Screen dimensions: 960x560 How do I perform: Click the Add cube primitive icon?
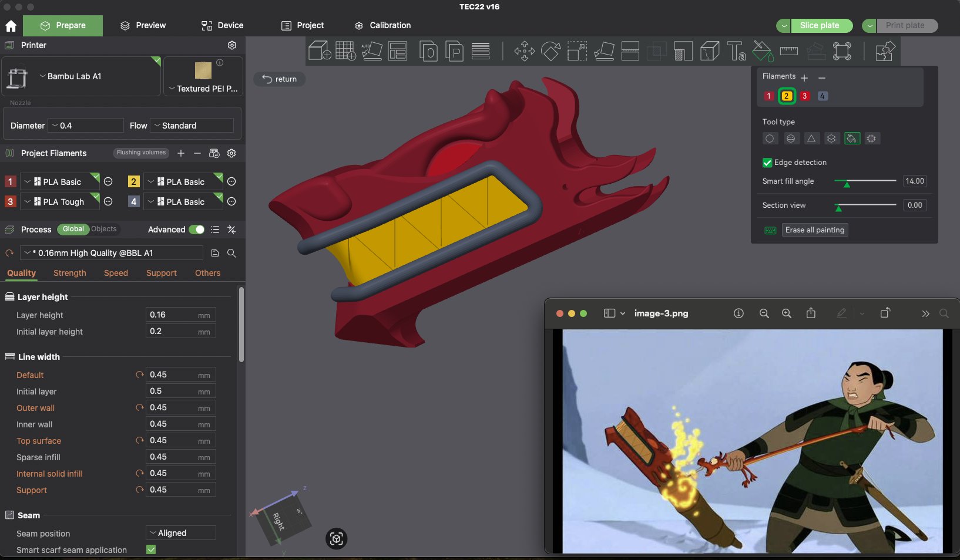tap(320, 51)
